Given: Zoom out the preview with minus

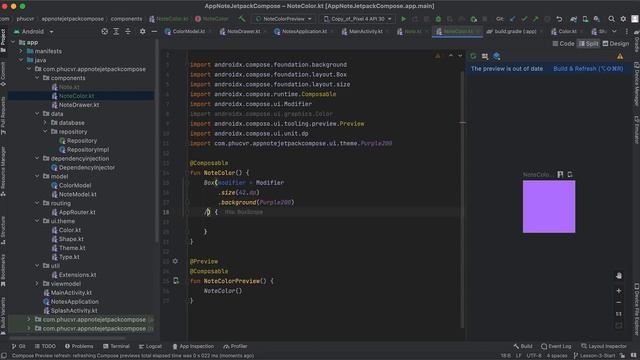Looking at the screenshot, I should coord(619,302).
